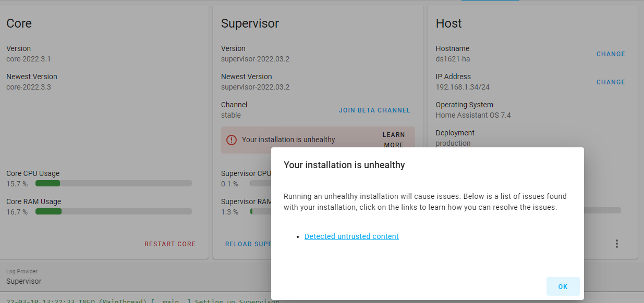
Task: Click the 16.7 % Core RAM value
Action: click(x=17, y=212)
